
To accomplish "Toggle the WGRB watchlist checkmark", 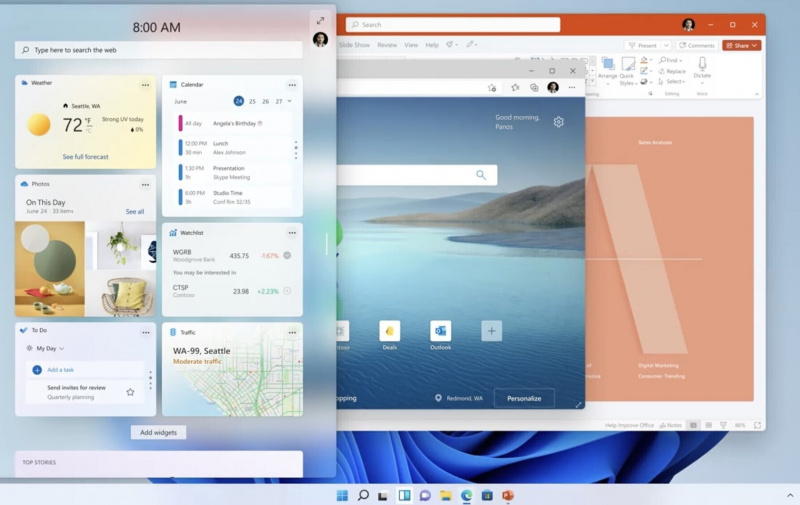I will pos(287,255).
